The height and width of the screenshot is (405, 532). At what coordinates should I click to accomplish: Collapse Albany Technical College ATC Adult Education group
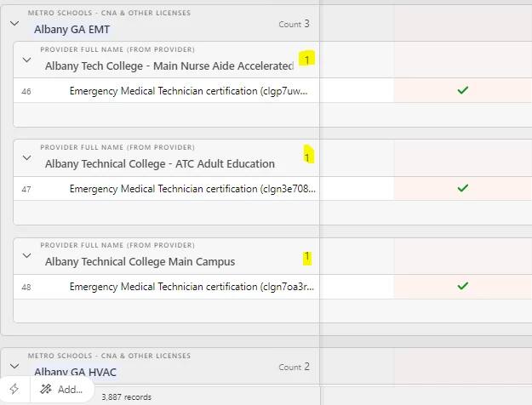26,158
